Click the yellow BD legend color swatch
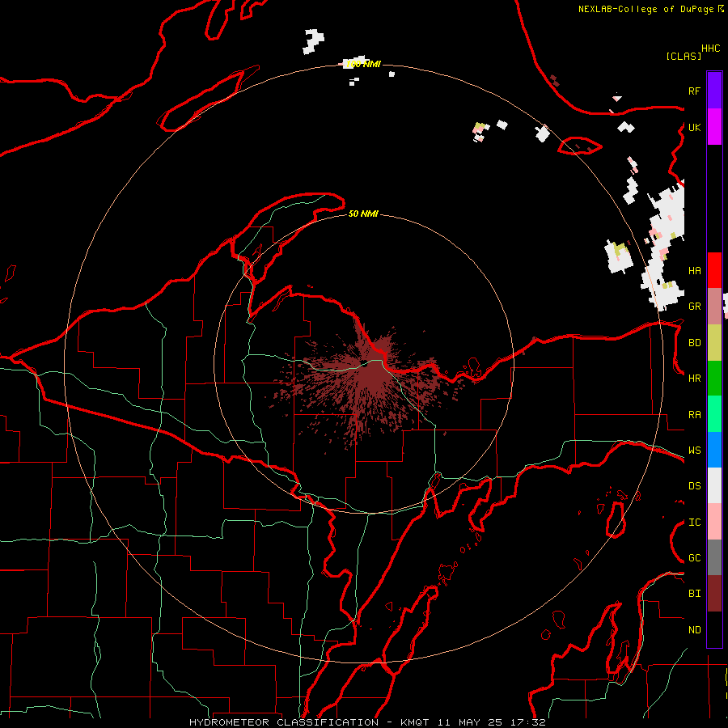The image size is (728, 728). pos(714,343)
